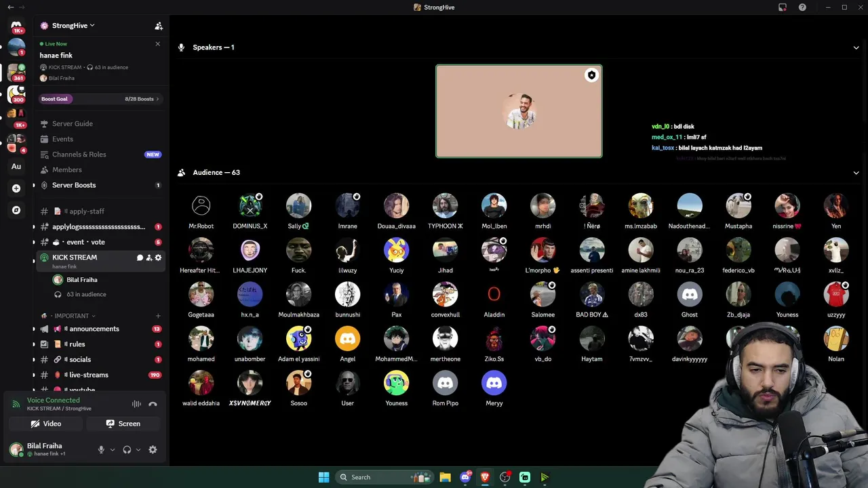Select the KICK STREAM stage channel
This screenshot has width=868, height=488.
pos(100,260)
